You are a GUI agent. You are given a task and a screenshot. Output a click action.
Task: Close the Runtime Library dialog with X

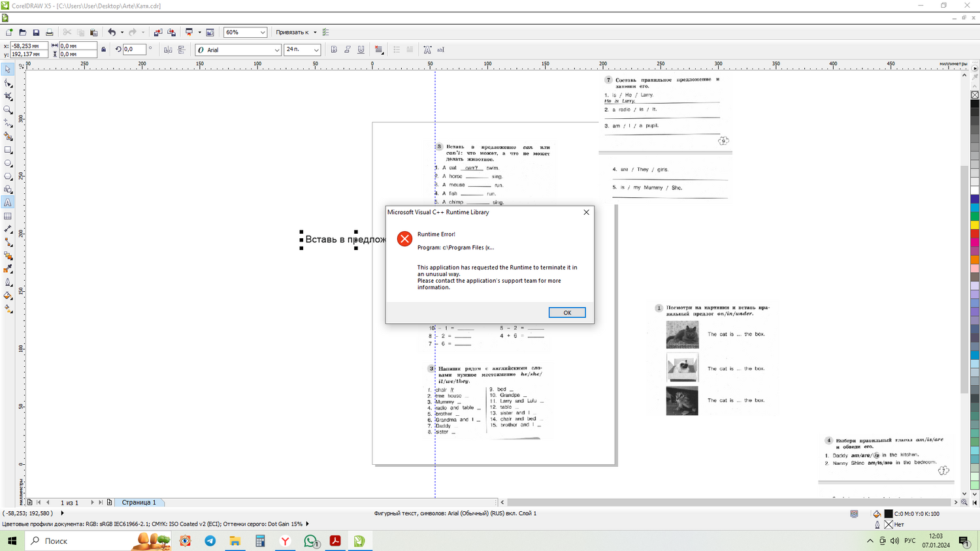point(586,212)
